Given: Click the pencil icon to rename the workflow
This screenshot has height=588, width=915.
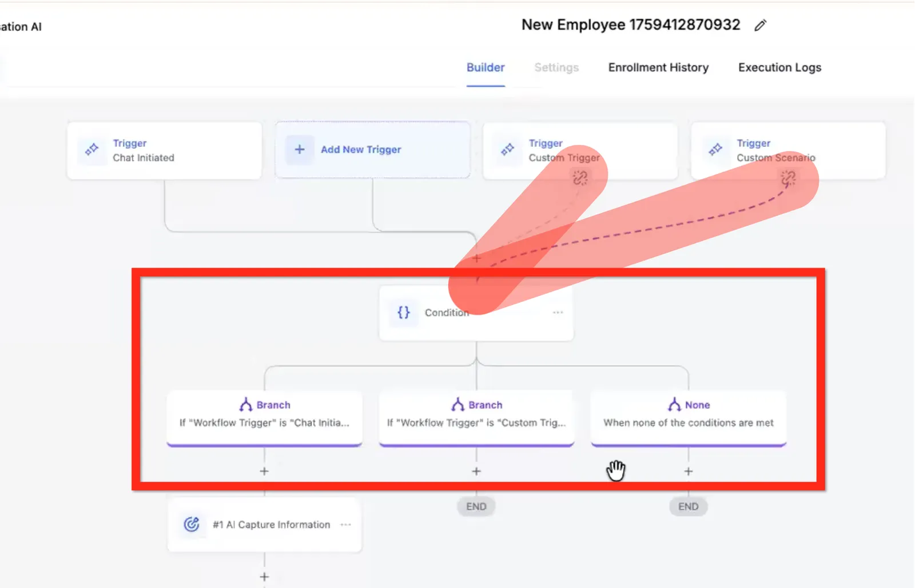Looking at the screenshot, I should 760,25.
